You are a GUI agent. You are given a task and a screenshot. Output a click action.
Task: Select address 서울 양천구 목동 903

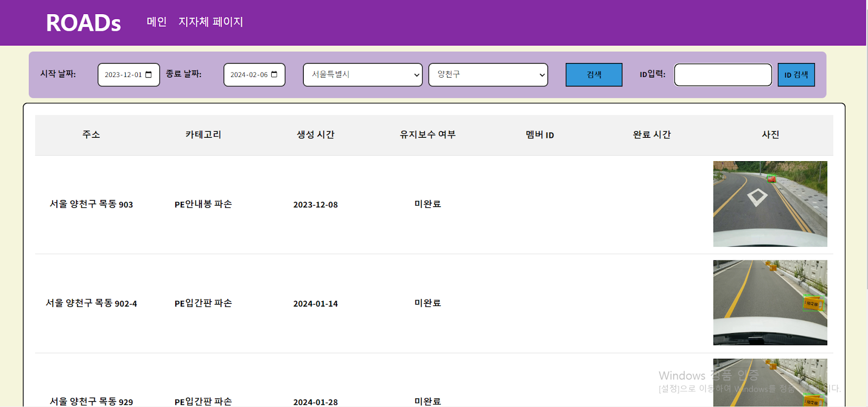click(x=91, y=204)
